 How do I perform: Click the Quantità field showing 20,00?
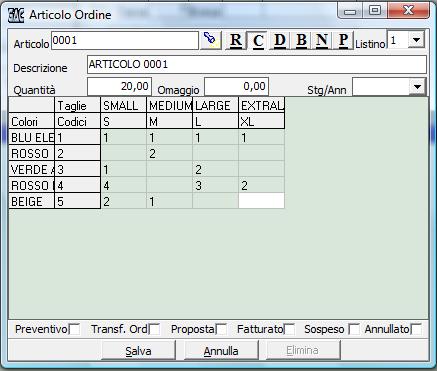pos(119,87)
